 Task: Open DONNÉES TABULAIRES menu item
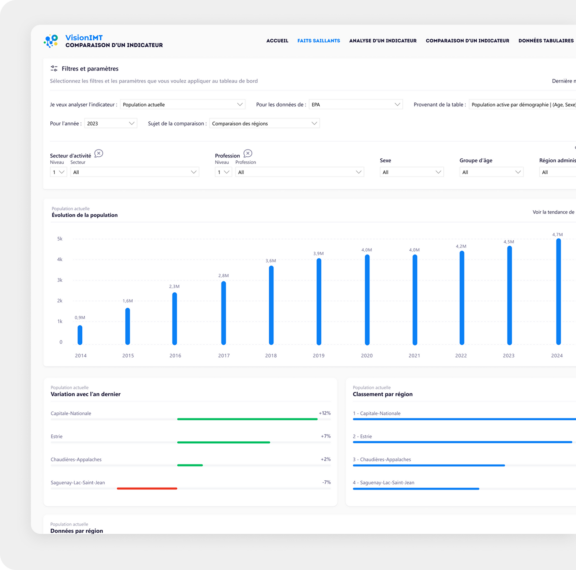click(x=546, y=41)
